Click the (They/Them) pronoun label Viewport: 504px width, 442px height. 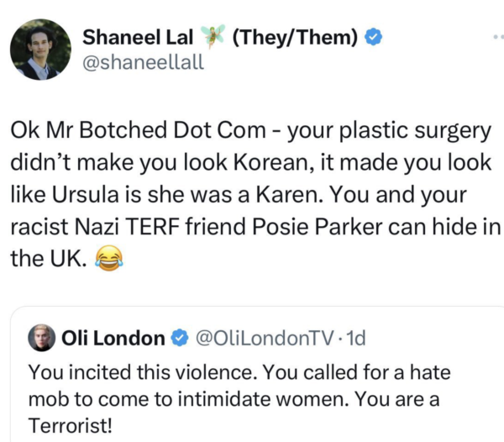point(294,38)
